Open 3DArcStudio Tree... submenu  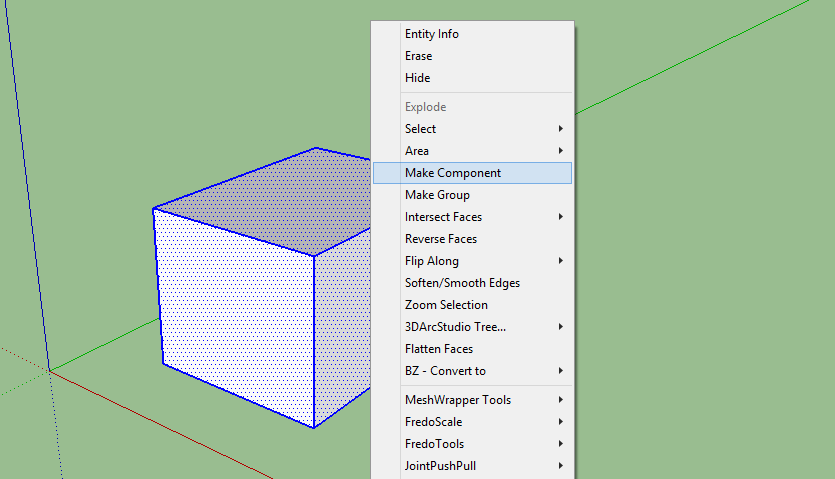(472, 327)
